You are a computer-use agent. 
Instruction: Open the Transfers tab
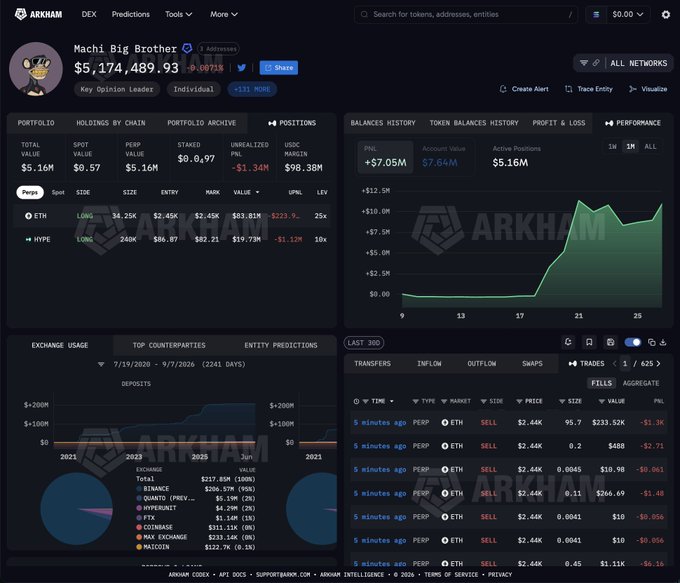coord(372,364)
